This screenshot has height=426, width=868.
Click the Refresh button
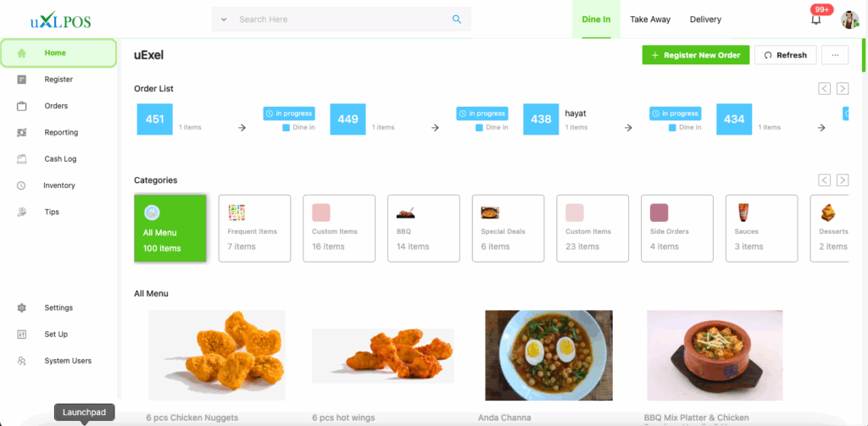tap(785, 55)
